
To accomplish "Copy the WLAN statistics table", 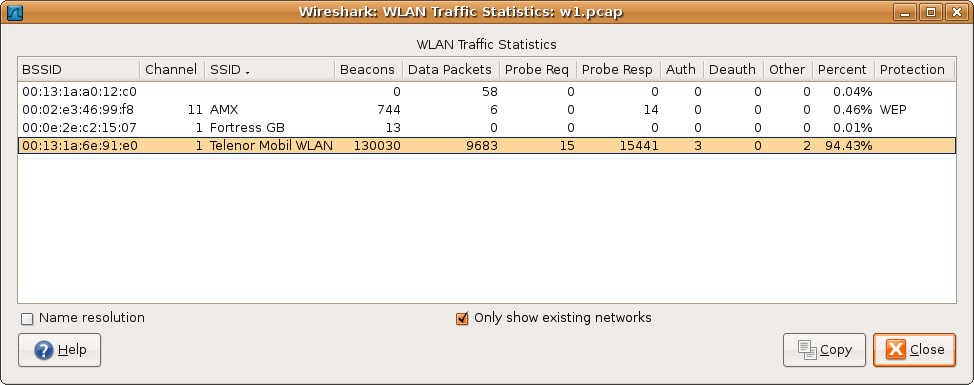I will point(824,350).
